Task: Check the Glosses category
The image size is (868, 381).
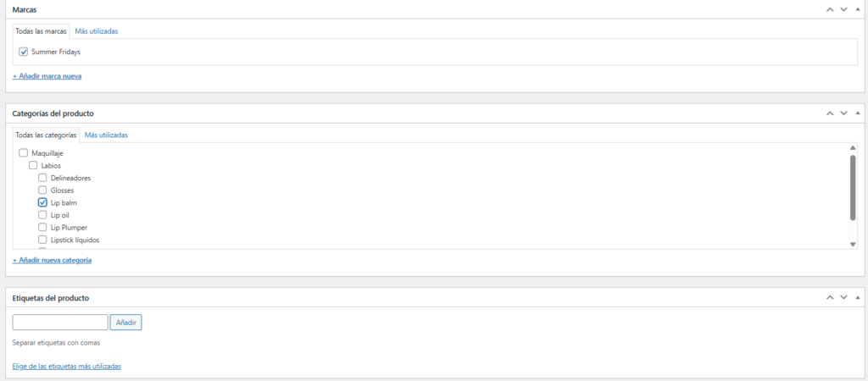Action: pyautogui.click(x=42, y=190)
